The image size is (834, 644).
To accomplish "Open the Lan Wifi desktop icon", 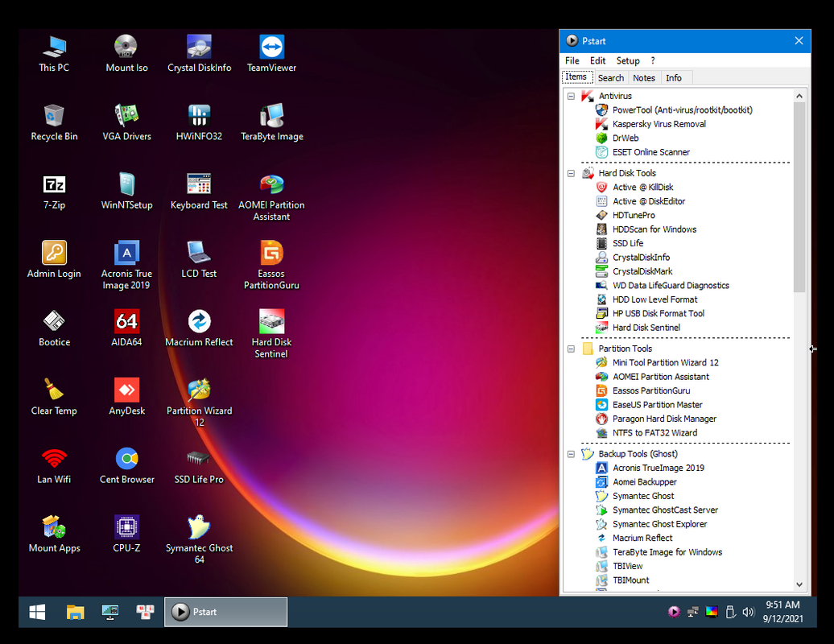I will (x=54, y=465).
